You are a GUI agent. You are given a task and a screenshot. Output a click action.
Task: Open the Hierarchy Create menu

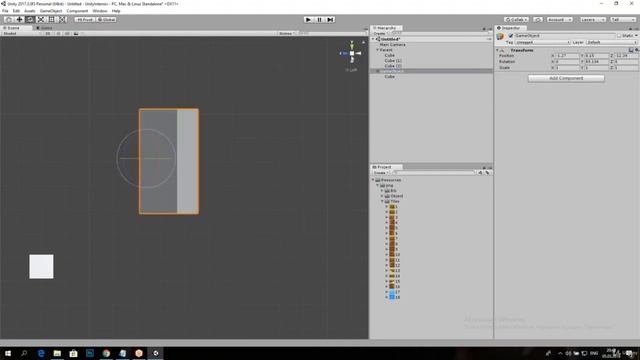(x=380, y=33)
